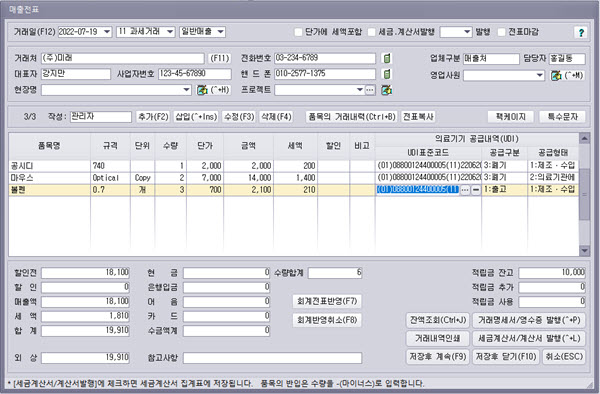Click the UDI표준코드 column header
This screenshot has width=600, height=394.
pyautogui.click(x=428, y=153)
